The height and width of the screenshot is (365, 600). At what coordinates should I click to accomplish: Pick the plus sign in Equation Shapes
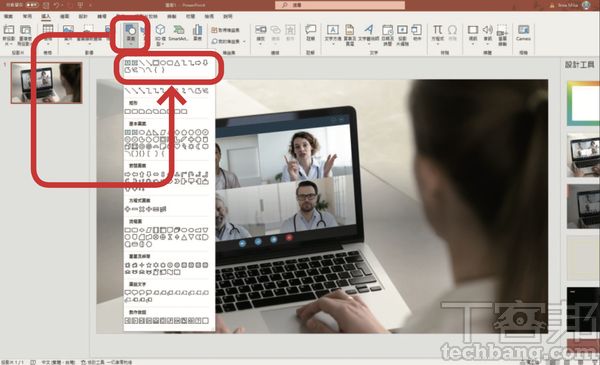[128, 209]
